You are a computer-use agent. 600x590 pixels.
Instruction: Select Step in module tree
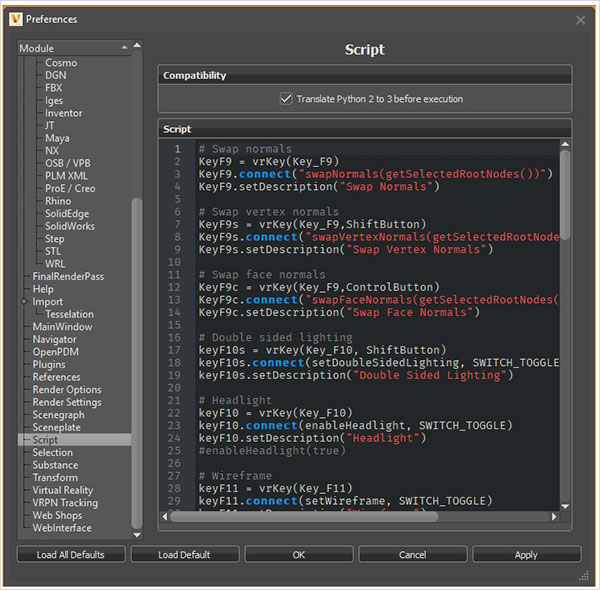(x=55, y=239)
